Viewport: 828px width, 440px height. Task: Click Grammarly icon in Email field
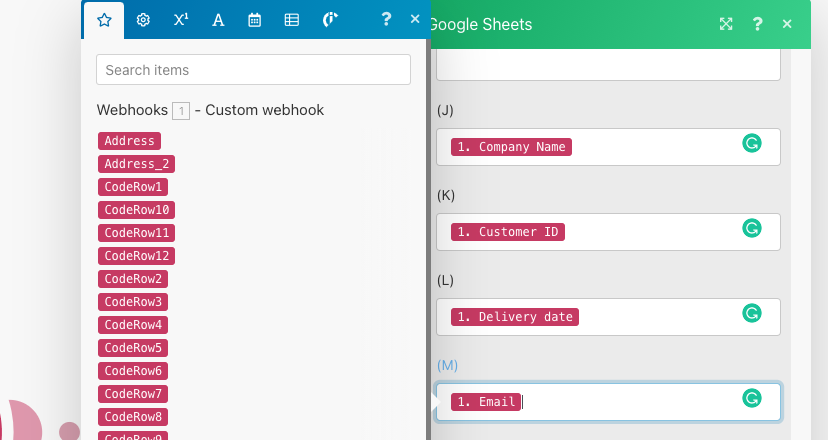tap(752, 399)
